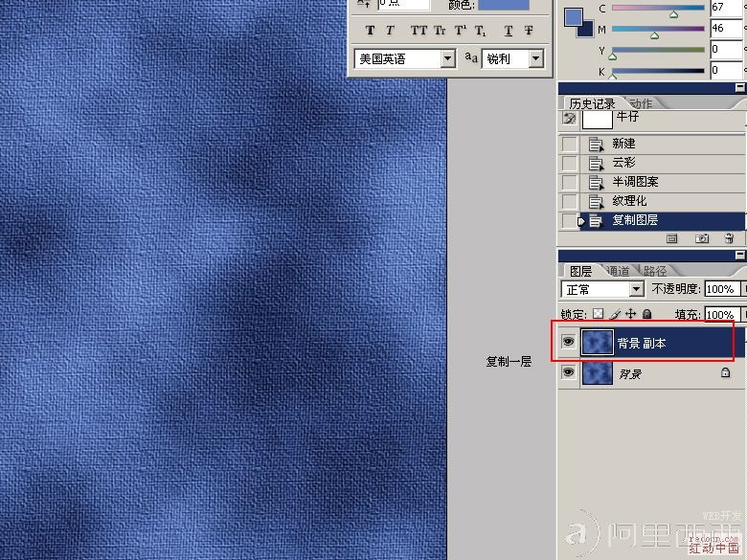
Task: Create new document from current history state
Action: coord(671,238)
